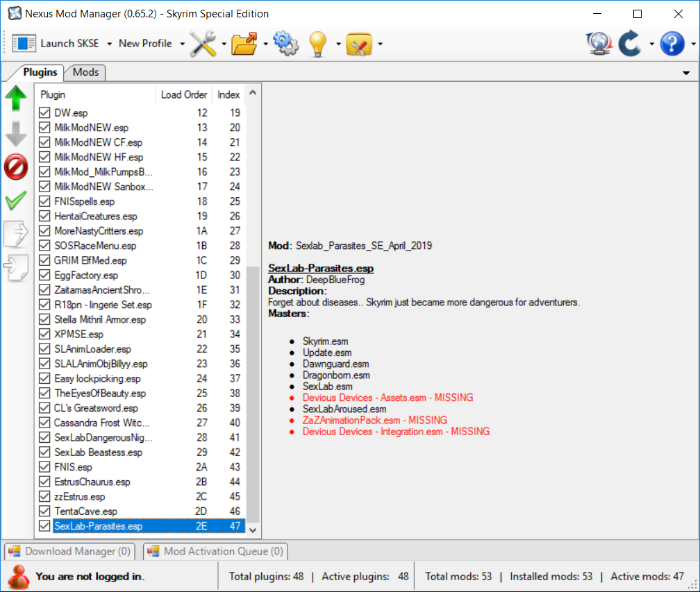Expand the help icon dropdown arrow
Image resolution: width=700 pixels, height=592 pixels.
pos(693,44)
